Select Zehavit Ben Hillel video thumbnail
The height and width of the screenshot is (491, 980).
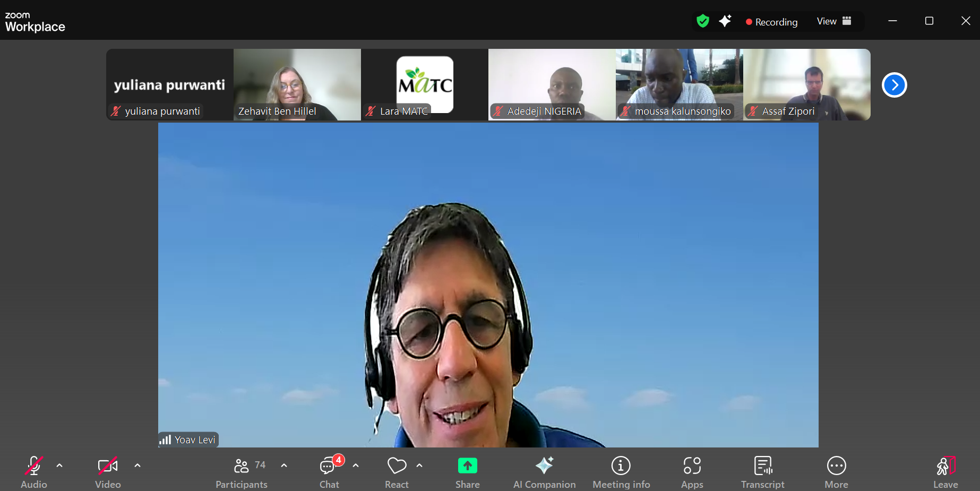[x=297, y=84]
